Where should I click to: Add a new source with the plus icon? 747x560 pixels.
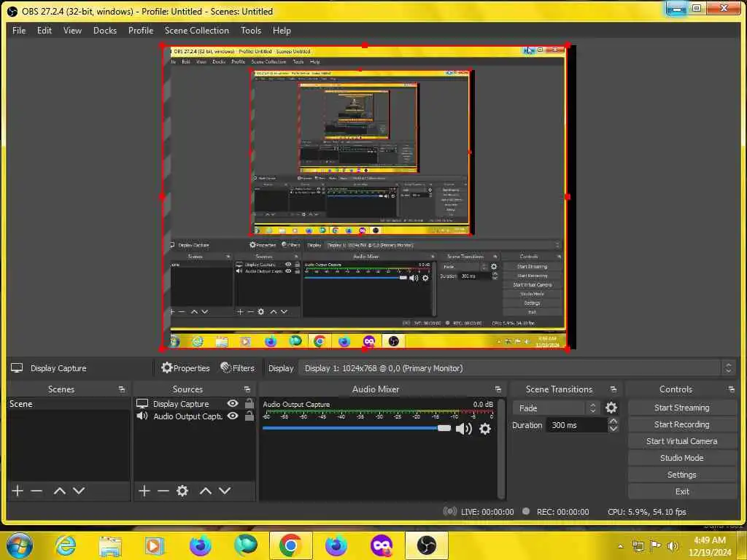[144, 491]
